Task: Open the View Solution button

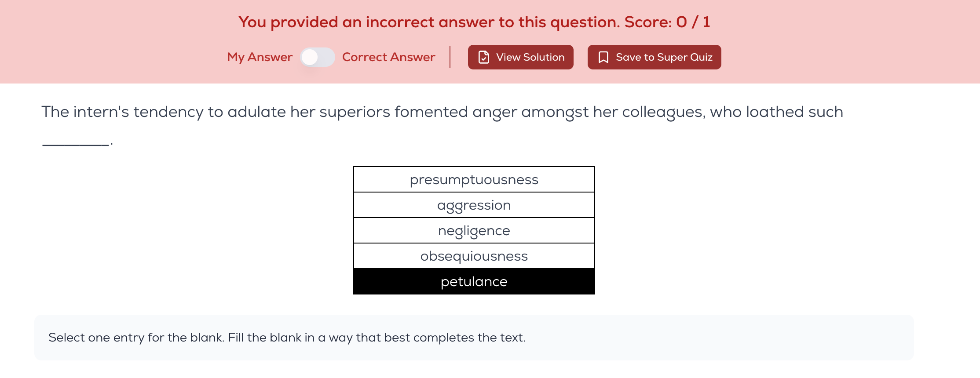Action: (x=520, y=57)
